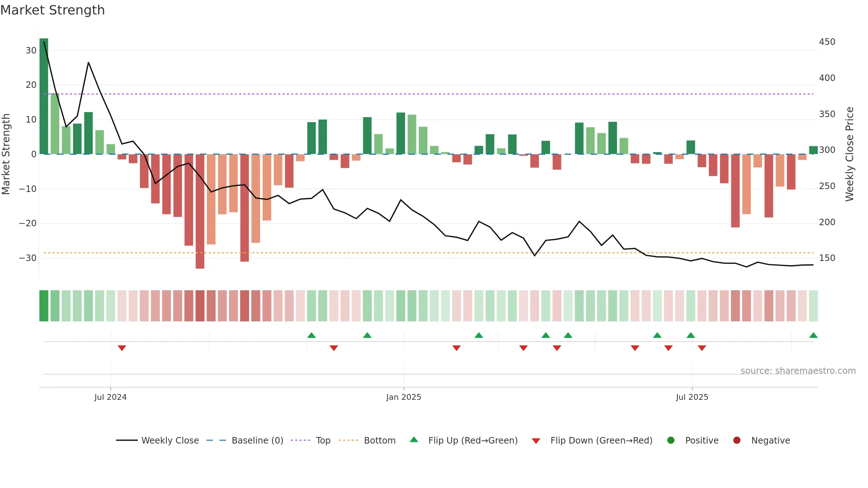Click the red Flip Down triangle in the legend
This screenshot has height=488, width=868.
[536, 441]
